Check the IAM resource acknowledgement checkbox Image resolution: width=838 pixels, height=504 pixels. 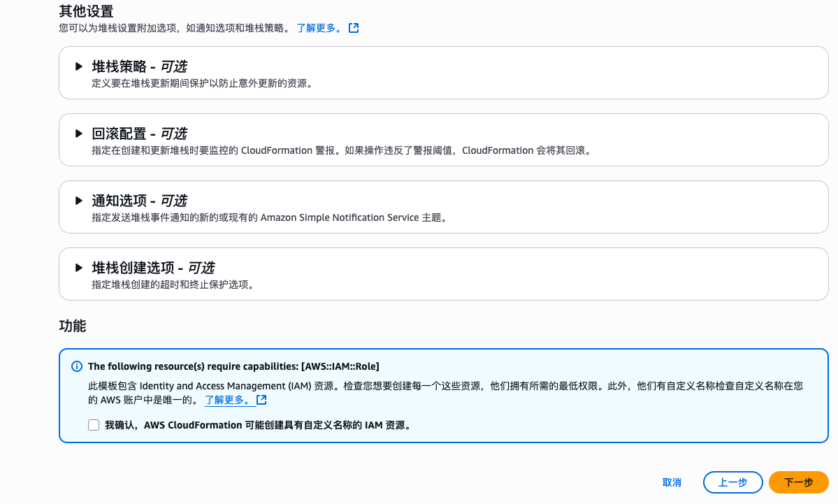pos(94,425)
